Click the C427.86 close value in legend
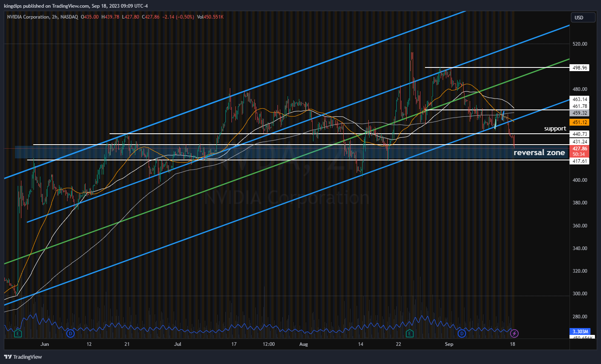The height and width of the screenshot is (364, 601). click(151, 17)
